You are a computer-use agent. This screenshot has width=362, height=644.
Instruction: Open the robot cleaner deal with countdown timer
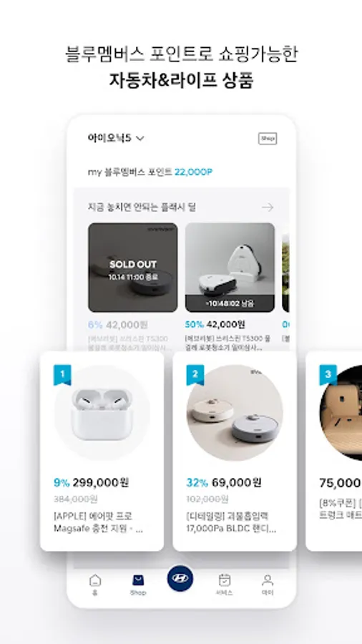point(230,268)
